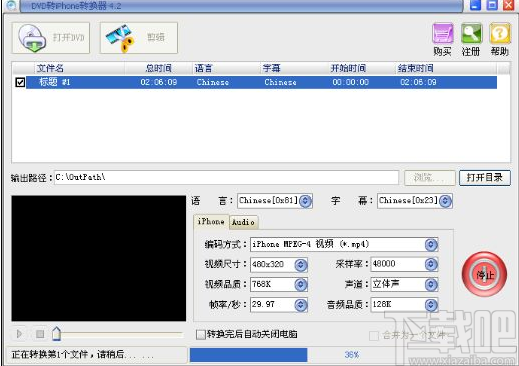The image size is (519, 366).
Task: Toggle merge into one file checkbox
Action: pos(374,335)
